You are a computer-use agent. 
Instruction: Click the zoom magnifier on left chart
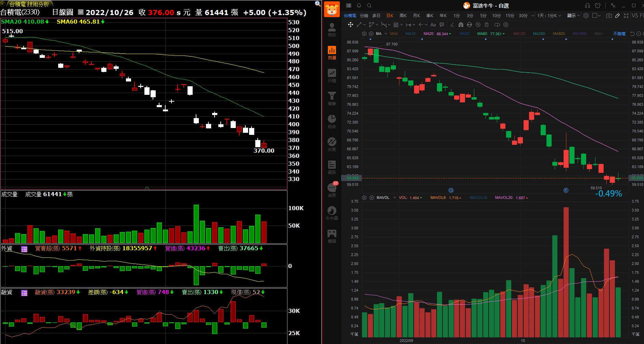pyautogui.click(x=318, y=4)
